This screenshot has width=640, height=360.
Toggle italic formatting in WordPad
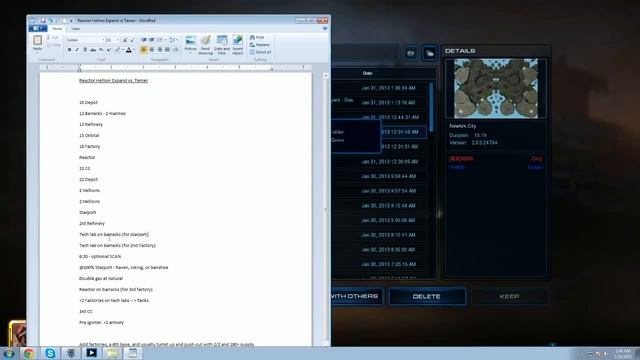(x=77, y=50)
